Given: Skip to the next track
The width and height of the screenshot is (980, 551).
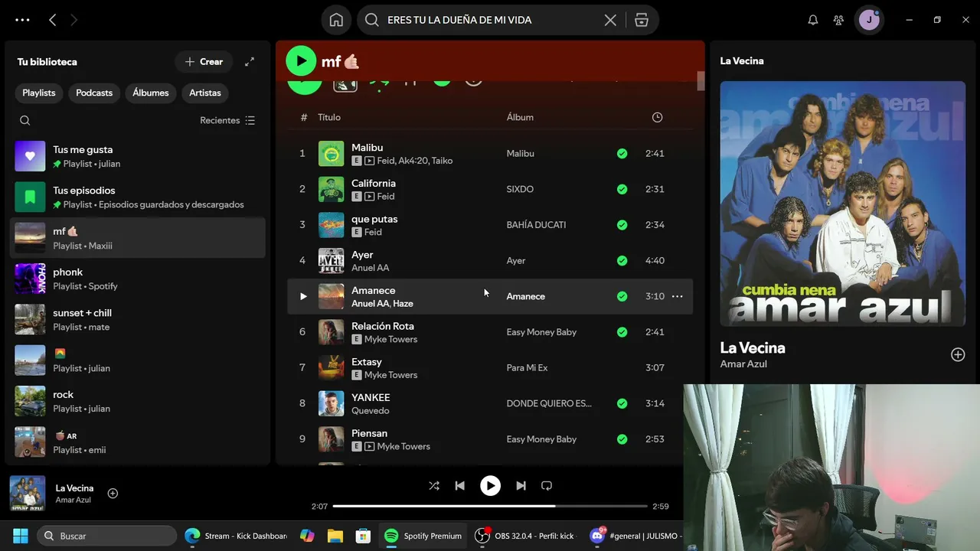Looking at the screenshot, I should (x=521, y=486).
